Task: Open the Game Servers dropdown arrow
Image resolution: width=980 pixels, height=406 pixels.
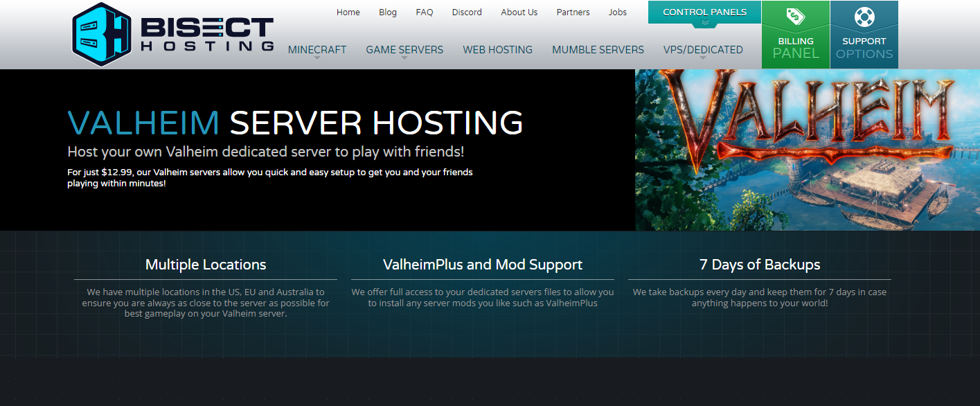Action: coord(404,58)
